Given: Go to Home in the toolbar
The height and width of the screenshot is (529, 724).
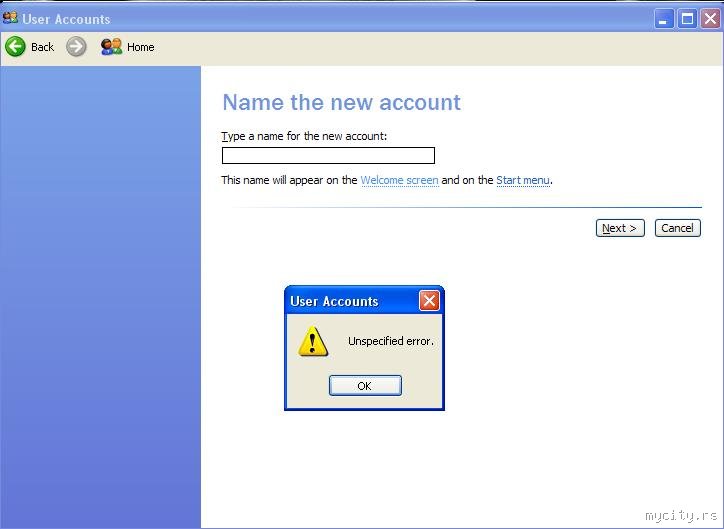Looking at the screenshot, I should point(140,47).
